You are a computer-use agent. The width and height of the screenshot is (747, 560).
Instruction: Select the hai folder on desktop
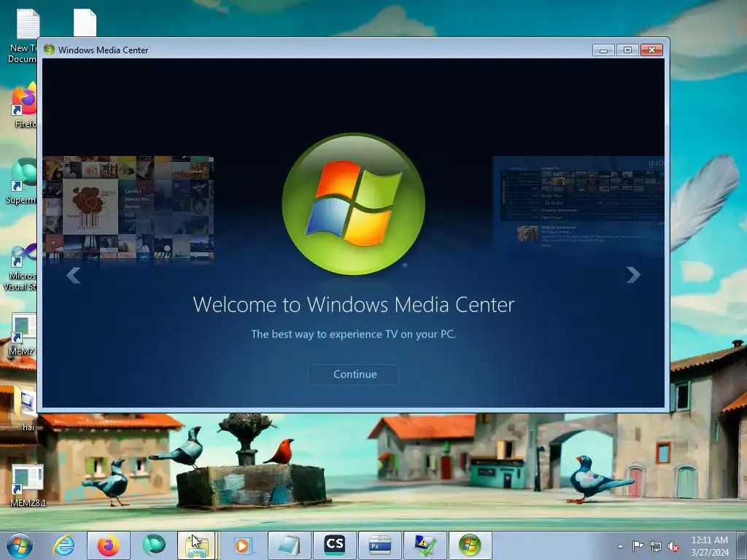[x=25, y=408]
